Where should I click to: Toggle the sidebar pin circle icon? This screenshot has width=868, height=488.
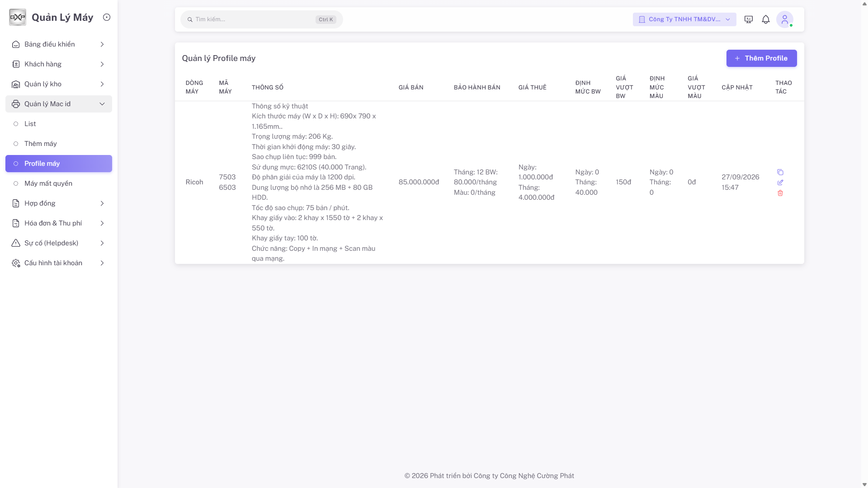[x=107, y=17]
